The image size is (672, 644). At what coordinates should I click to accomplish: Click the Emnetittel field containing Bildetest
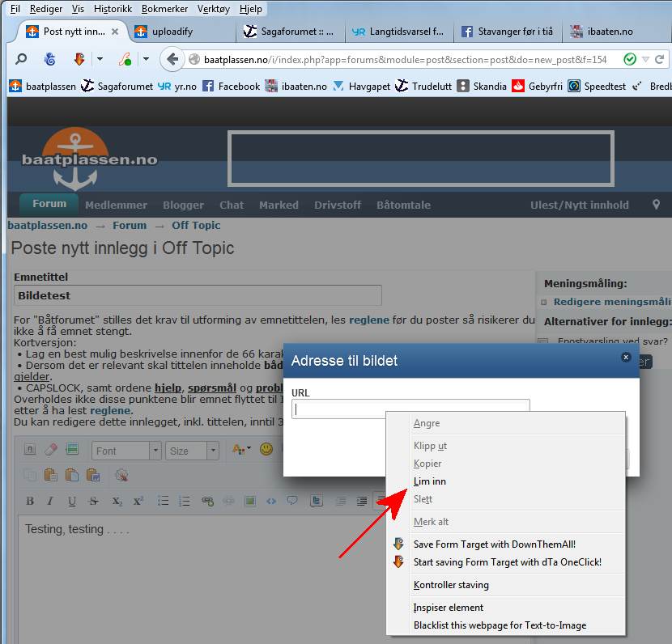pyautogui.click(x=198, y=295)
